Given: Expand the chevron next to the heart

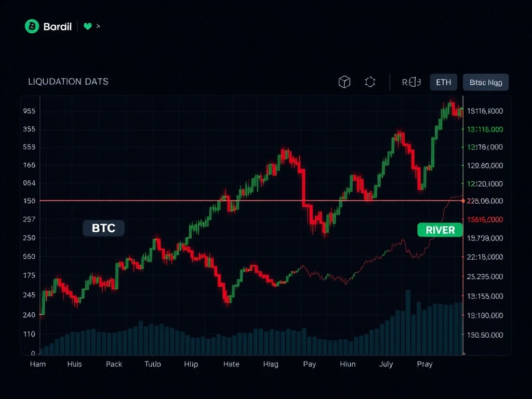Looking at the screenshot, I should [99, 26].
